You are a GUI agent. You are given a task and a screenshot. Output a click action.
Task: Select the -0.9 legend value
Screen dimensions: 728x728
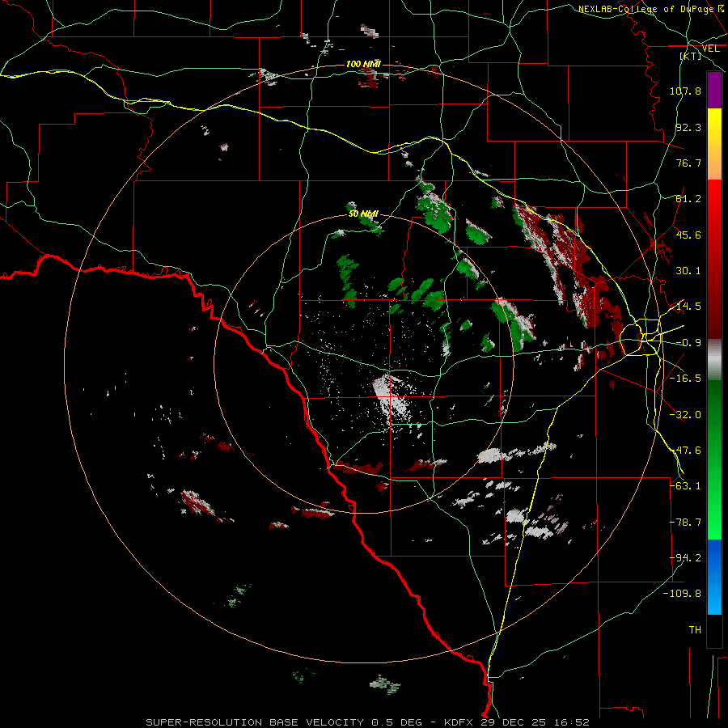(688, 343)
